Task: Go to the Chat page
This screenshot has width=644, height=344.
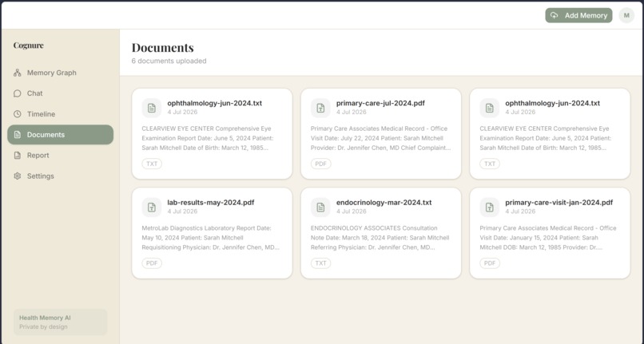Action: pyautogui.click(x=61, y=93)
